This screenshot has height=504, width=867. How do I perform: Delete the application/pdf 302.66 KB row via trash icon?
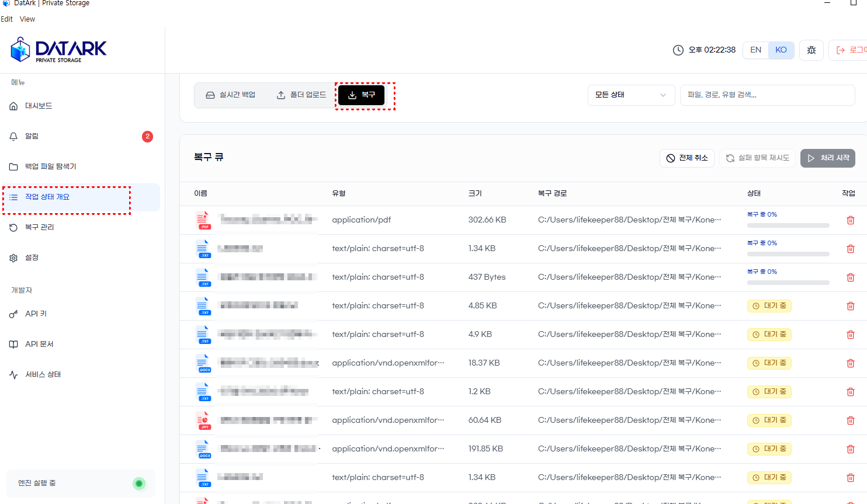tap(851, 220)
